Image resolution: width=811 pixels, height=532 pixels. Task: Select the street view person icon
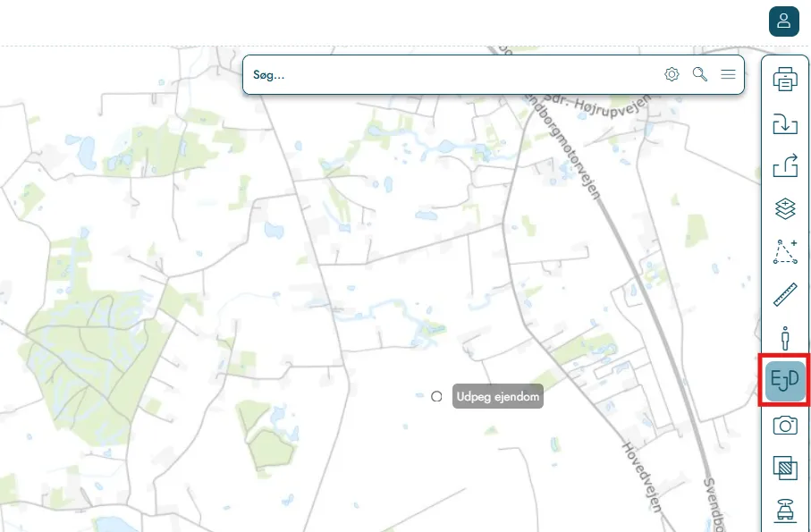pos(784,338)
